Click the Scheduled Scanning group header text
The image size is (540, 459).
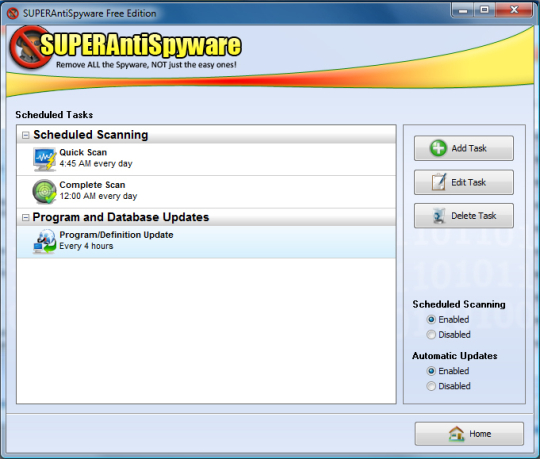pyautogui.click(x=91, y=135)
